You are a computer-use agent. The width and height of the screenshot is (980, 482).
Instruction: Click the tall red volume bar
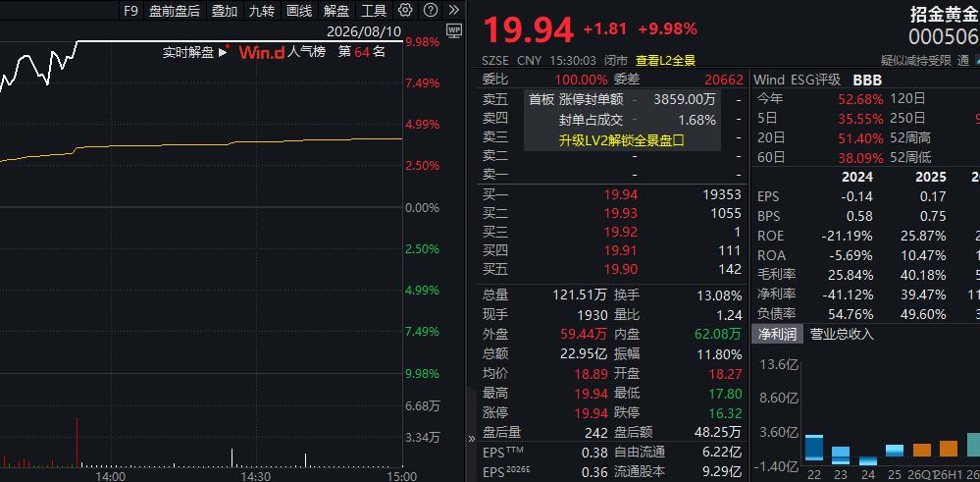pyautogui.click(x=77, y=442)
